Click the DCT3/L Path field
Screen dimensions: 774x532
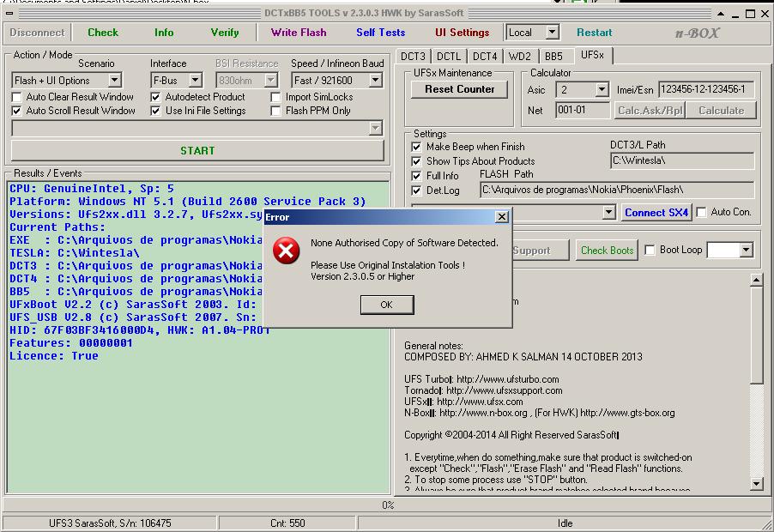tap(682, 160)
